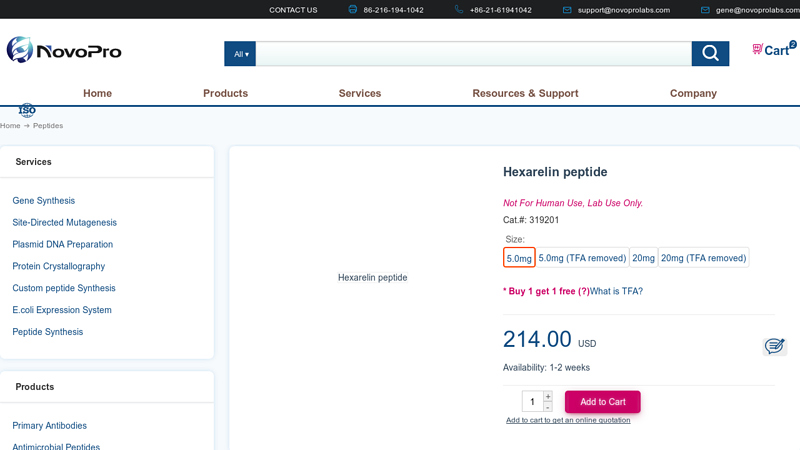Open the live chat message icon
This screenshot has width=800, height=450.
click(x=774, y=346)
